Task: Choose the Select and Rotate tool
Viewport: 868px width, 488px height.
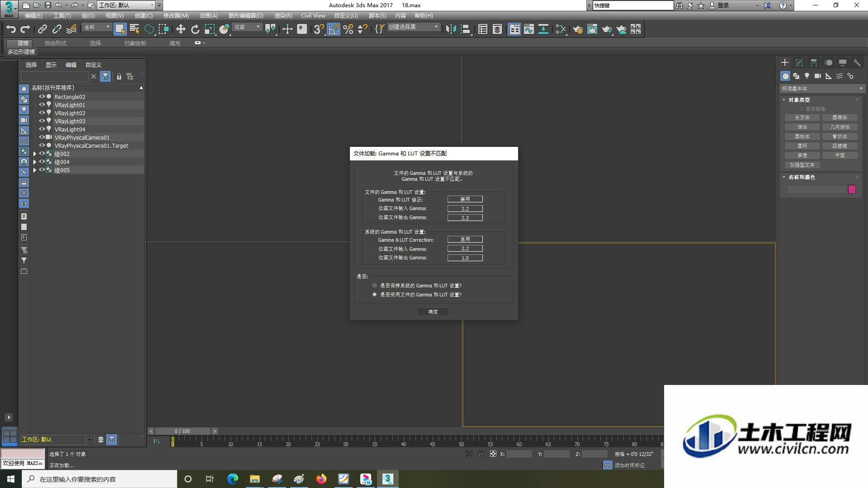Action: point(195,29)
